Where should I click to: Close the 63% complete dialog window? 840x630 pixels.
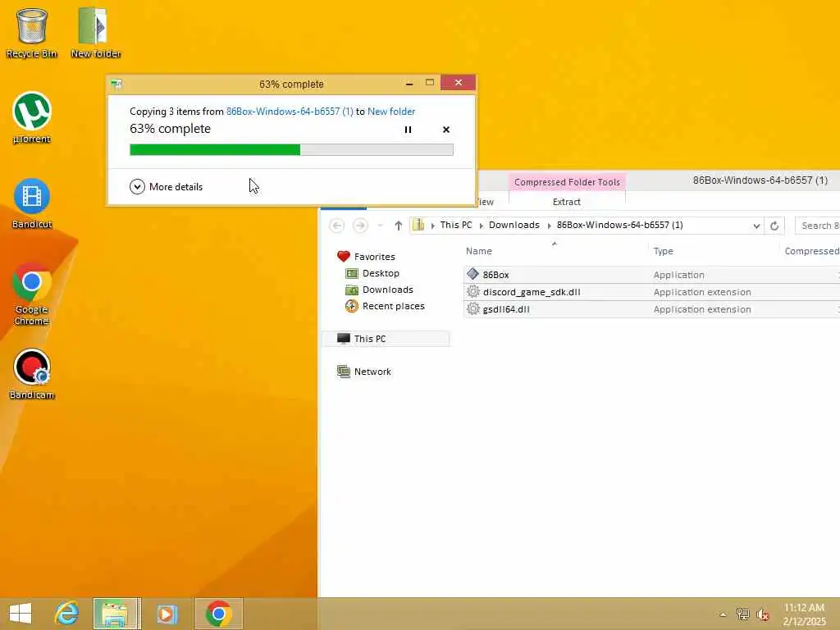tap(458, 83)
